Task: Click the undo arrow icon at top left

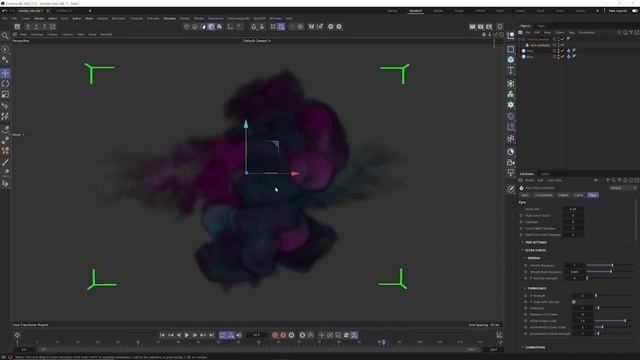Action: coord(4,11)
